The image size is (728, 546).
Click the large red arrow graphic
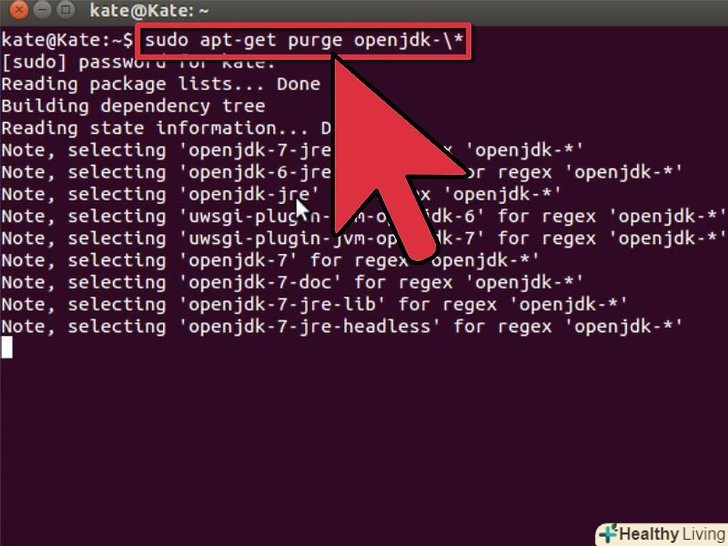click(x=394, y=158)
